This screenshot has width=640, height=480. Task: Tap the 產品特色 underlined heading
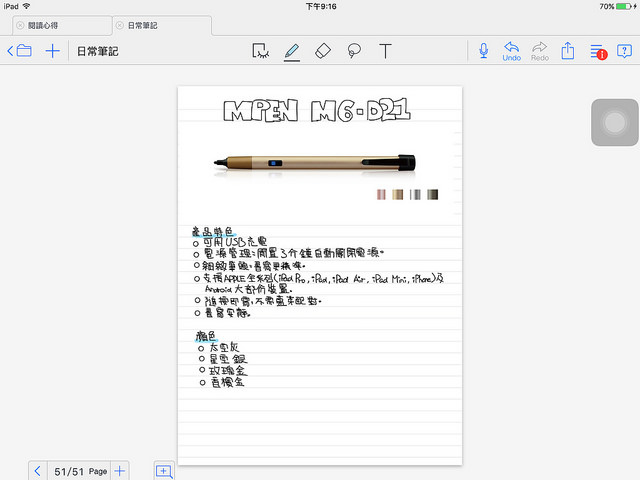pyautogui.click(x=213, y=231)
